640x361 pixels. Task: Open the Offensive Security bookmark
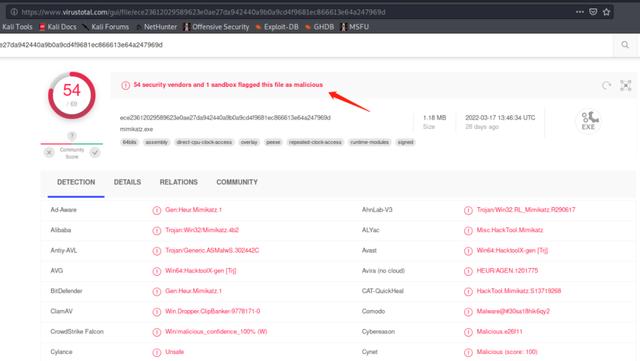[216, 27]
